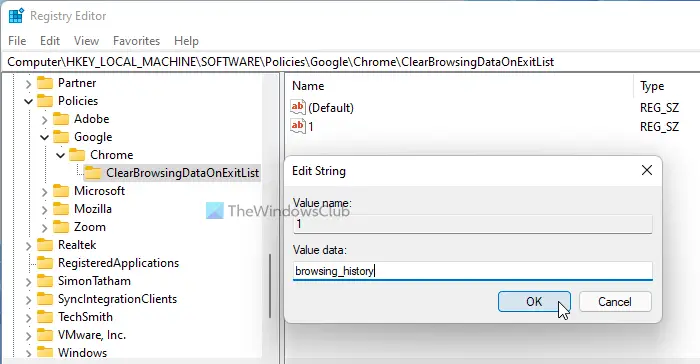Expand the Zoom key
Image resolution: width=700 pixels, height=364 pixels.
point(44,228)
